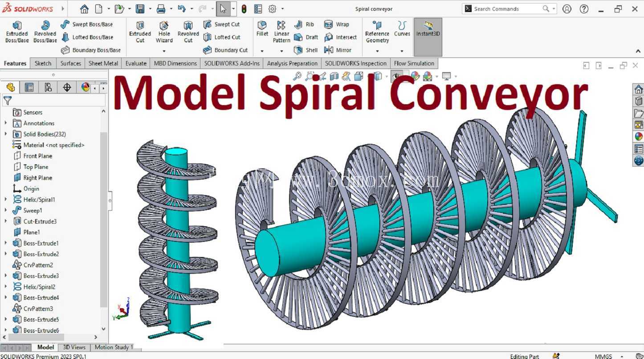Click the Rebuild traffic light icon
The height and width of the screenshot is (359, 644).
coord(244,9)
